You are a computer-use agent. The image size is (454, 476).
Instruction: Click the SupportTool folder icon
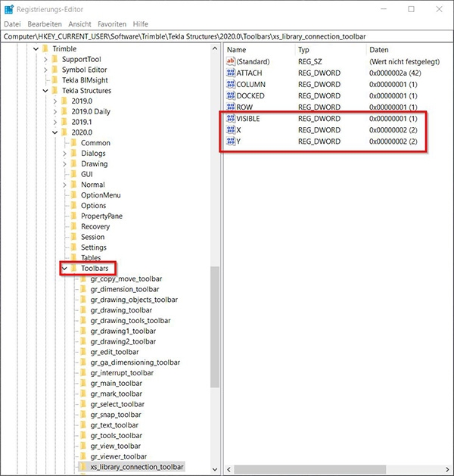click(x=55, y=59)
